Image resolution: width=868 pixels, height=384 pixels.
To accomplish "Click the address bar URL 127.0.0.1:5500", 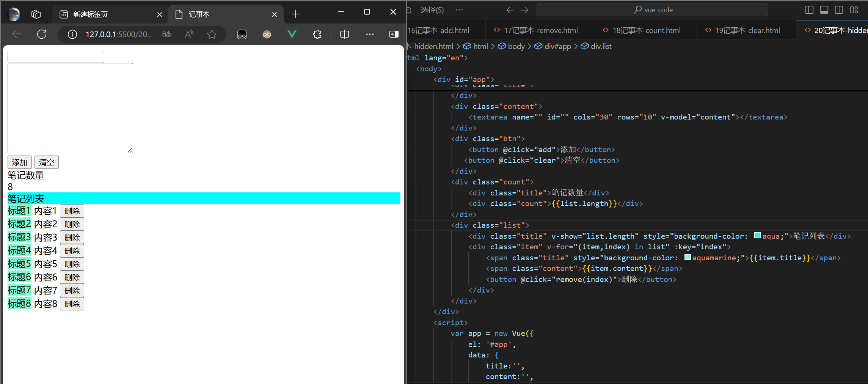I will (x=119, y=35).
